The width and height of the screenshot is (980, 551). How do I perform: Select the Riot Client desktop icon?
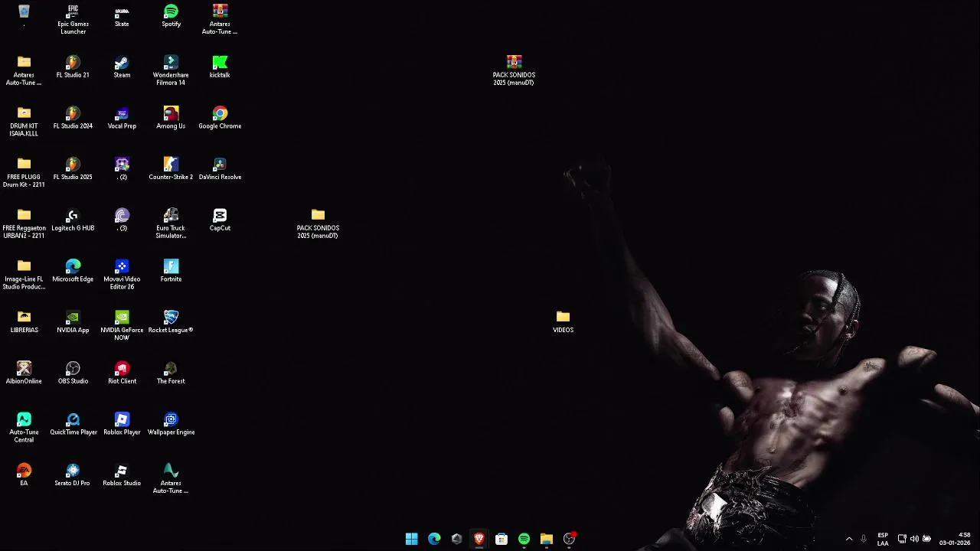click(122, 373)
